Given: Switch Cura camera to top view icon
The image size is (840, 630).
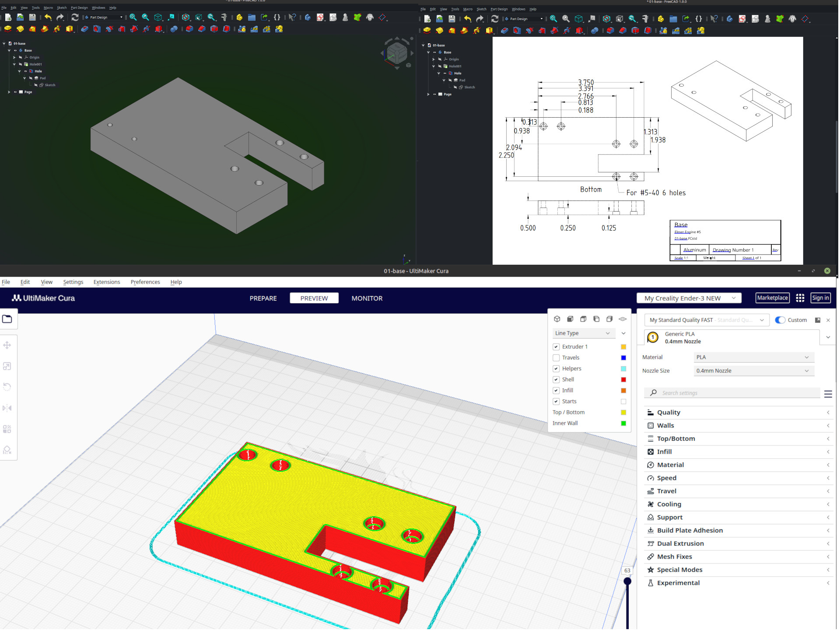Looking at the screenshot, I should click(583, 319).
